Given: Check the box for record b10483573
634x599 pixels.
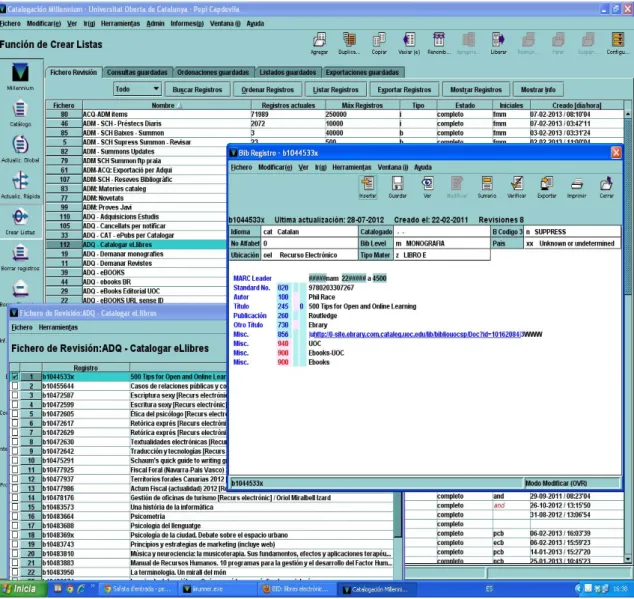Looking at the screenshot, I should [x=15, y=507].
